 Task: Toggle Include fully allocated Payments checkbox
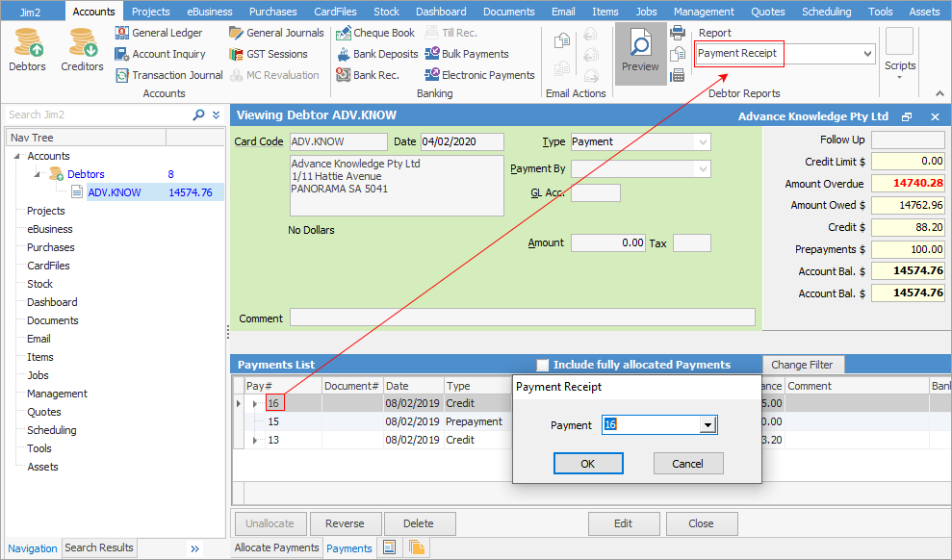(x=543, y=365)
